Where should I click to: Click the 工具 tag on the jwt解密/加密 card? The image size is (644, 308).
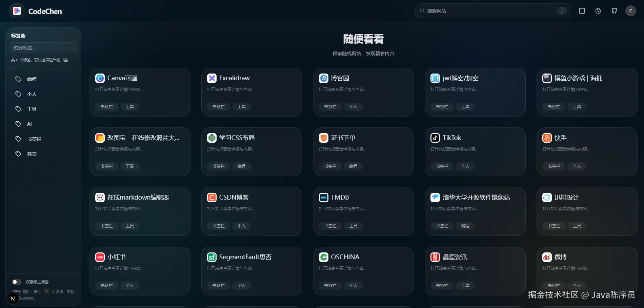point(465,107)
